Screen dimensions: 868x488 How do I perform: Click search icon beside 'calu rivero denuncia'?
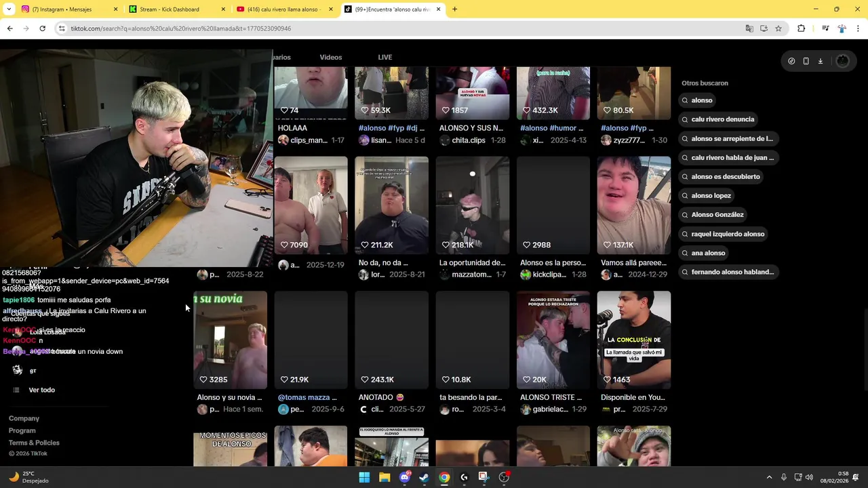point(686,119)
